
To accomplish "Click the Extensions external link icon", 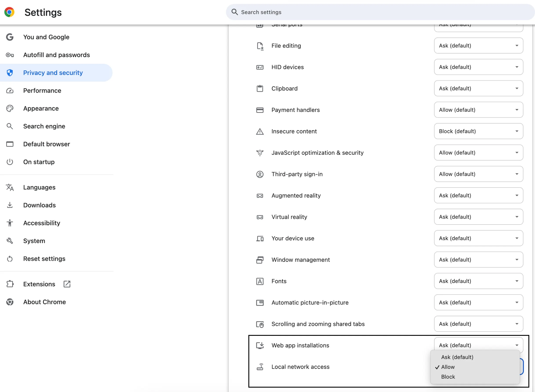I will (x=67, y=284).
